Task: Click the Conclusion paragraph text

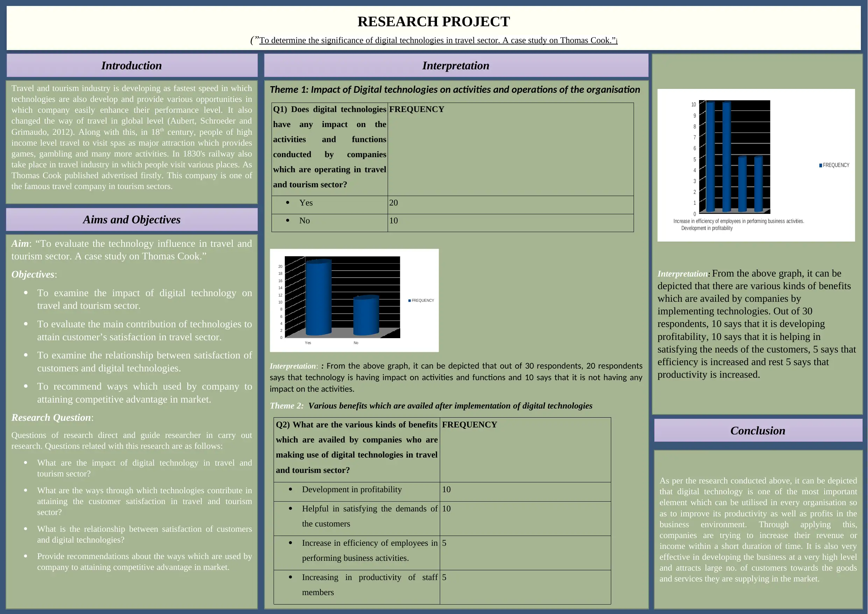Action: click(758, 530)
